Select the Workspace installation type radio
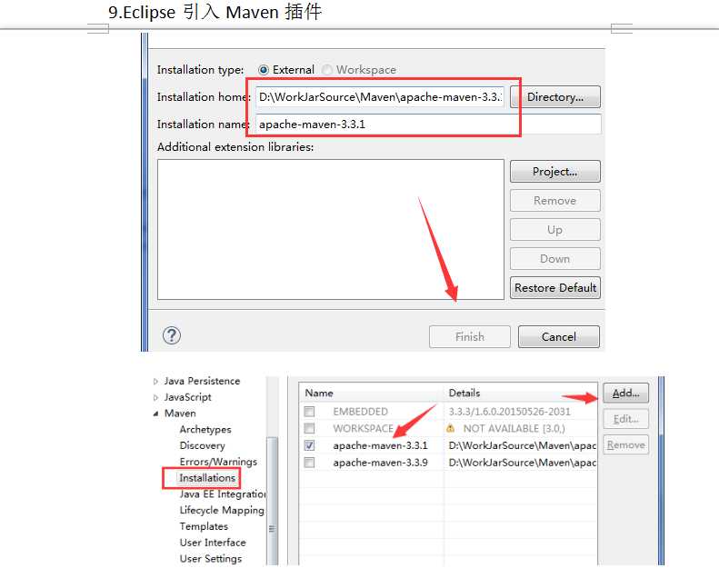The height and width of the screenshot is (588, 719). click(326, 70)
